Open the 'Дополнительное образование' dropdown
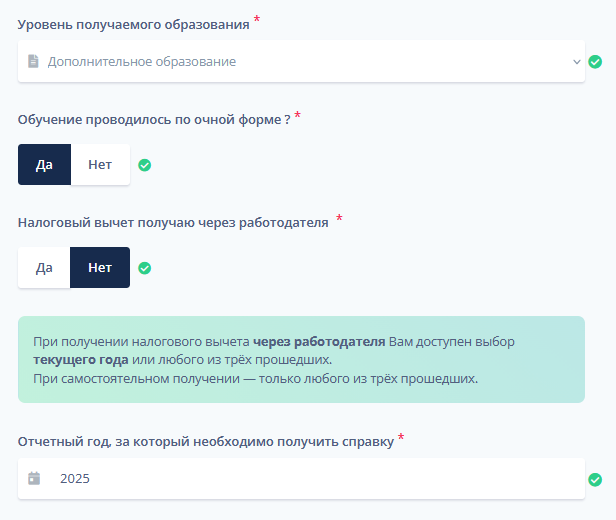 300,62
